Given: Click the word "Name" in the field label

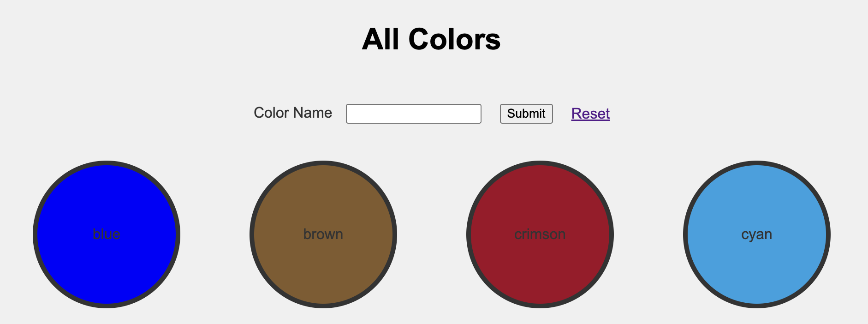Looking at the screenshot, I should tap(313, 113).
